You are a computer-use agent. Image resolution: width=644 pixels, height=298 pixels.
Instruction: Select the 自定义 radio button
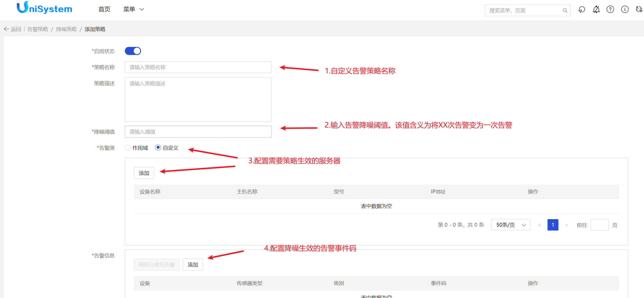158,148
